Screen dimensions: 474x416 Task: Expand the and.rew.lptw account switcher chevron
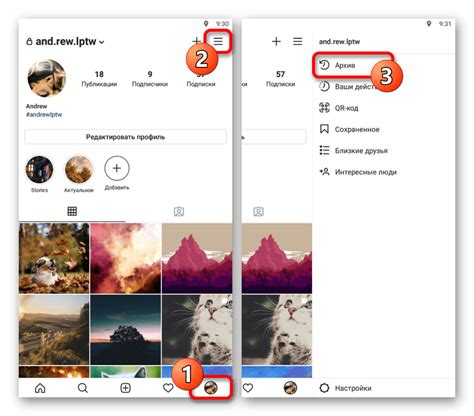[102, 42]
